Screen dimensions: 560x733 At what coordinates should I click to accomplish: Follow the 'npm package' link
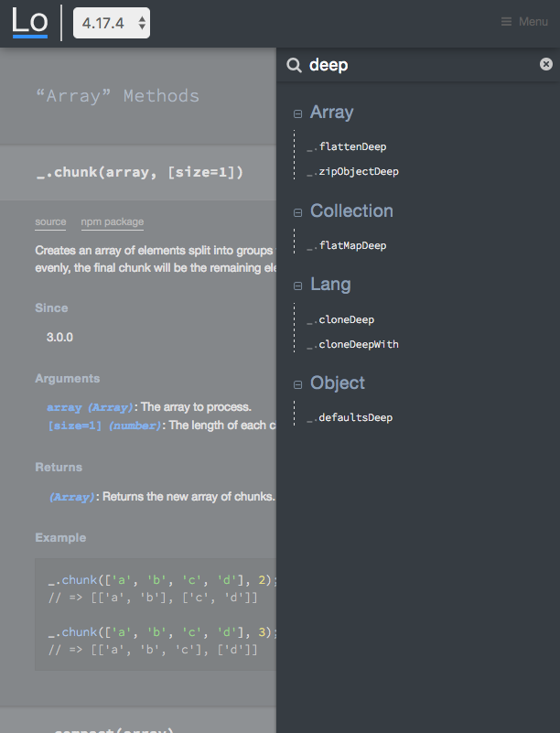pos(113,222)
